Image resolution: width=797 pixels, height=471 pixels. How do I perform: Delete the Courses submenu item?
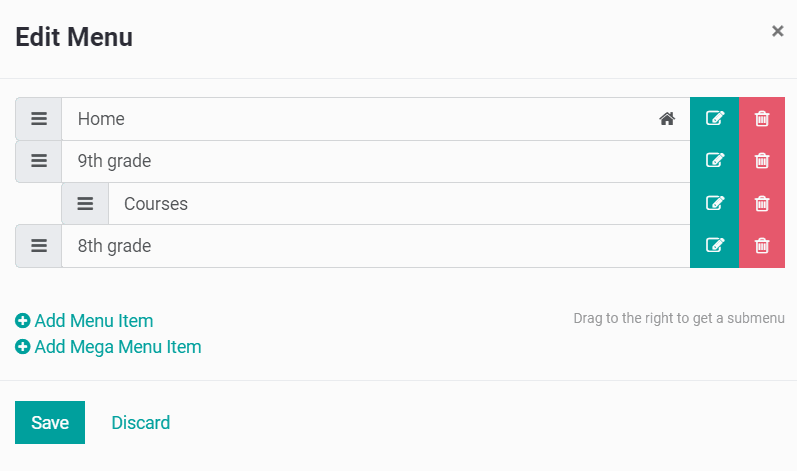[762, 204]
